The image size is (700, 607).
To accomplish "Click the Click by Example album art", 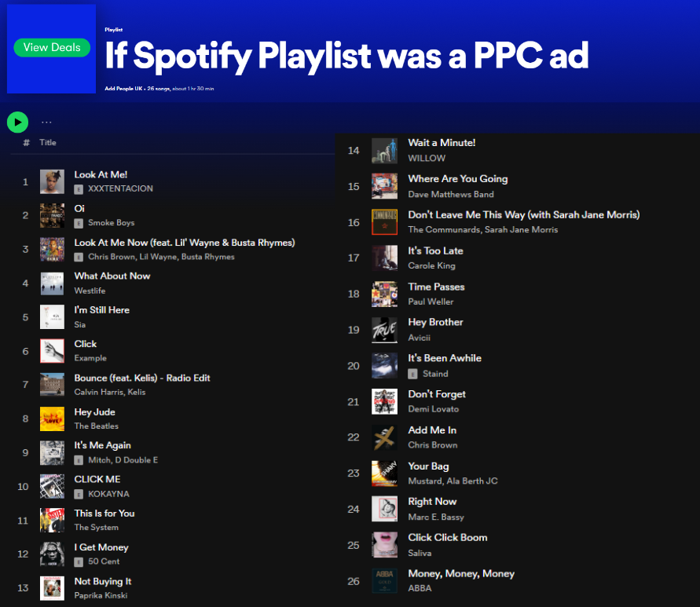I will (52, 351).
